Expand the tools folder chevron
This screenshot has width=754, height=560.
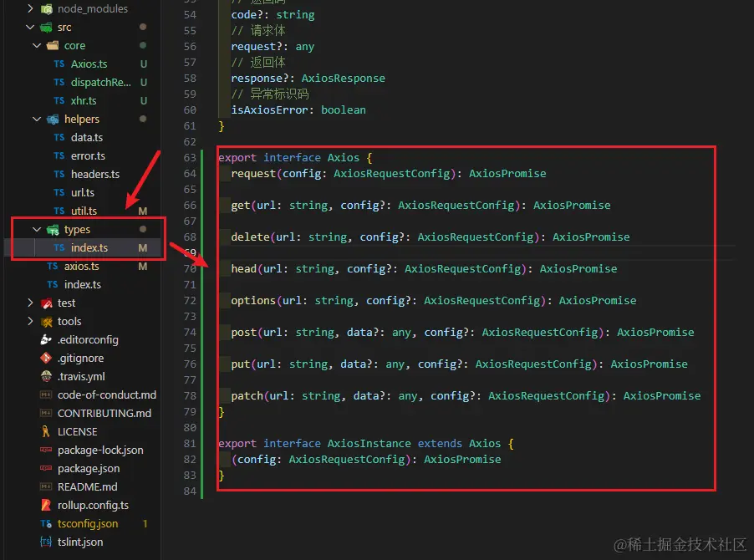pos(30,321)
